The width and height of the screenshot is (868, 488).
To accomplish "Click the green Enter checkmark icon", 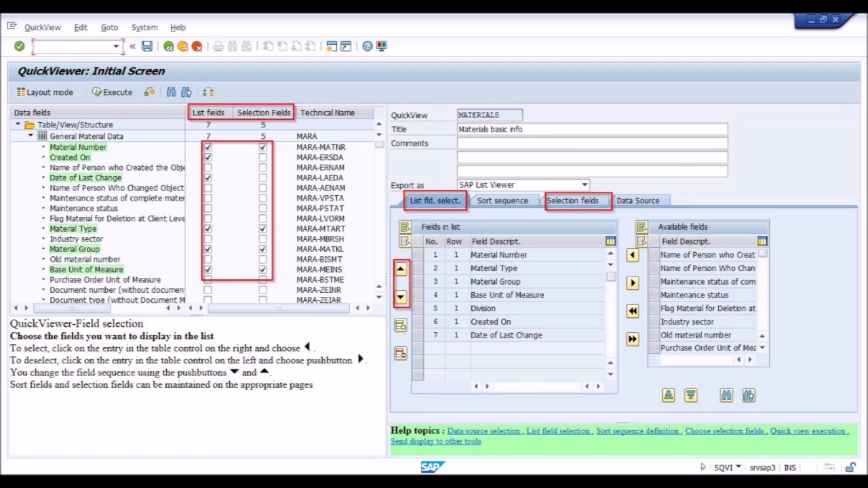I will [x=20, y=46].
